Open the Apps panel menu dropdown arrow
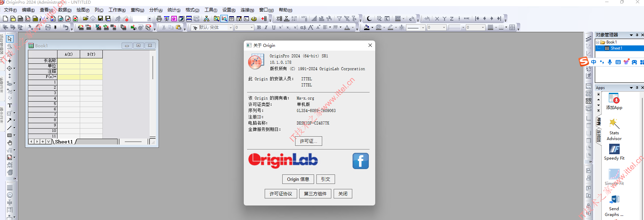Viewport: 644px width, 220px height. pos(631,88)
